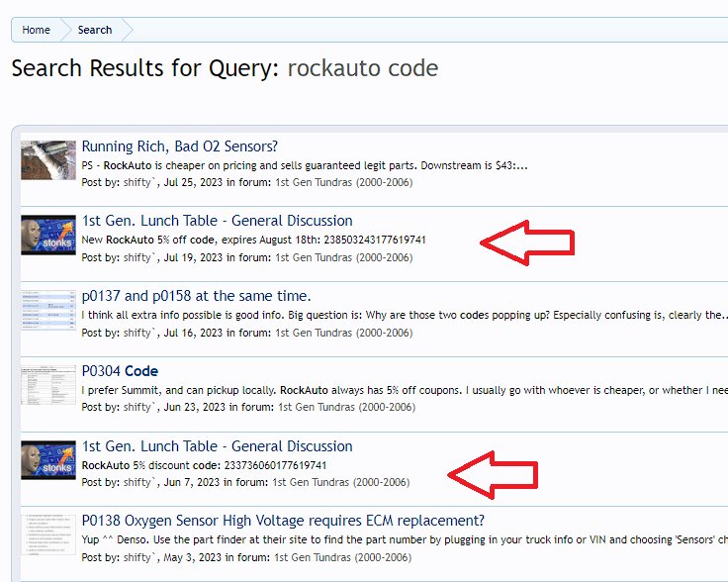Image resolution: width=728 pixels, height=582 pixels.
Task: Click snippet 'PS - RockAuto is cheaper on pricing'
Action: coord(305,165)
